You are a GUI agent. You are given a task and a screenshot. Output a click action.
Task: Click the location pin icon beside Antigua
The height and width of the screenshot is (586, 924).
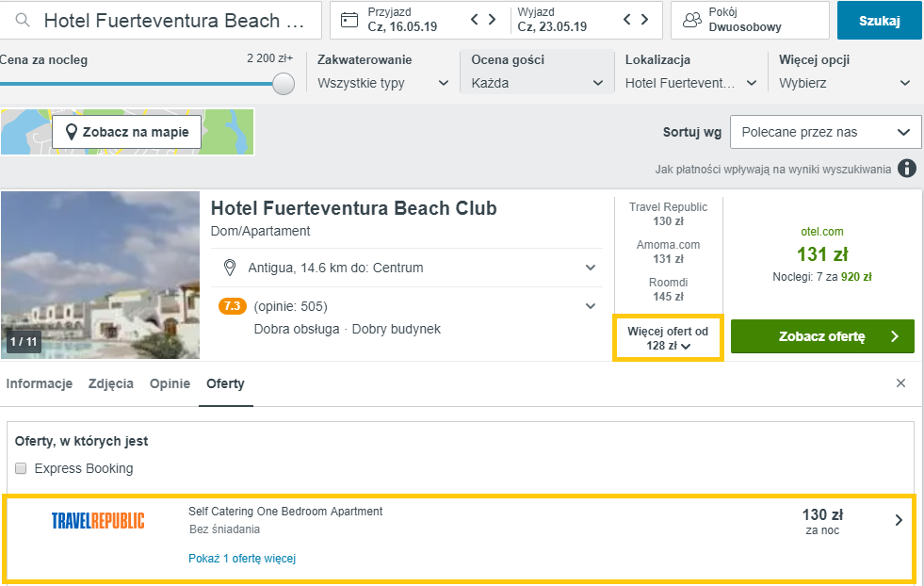pyautogui.click(x=230, y=268)
